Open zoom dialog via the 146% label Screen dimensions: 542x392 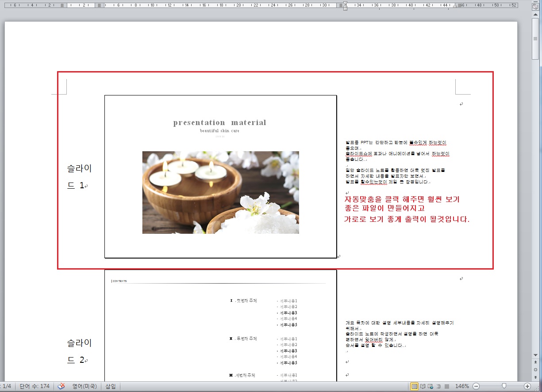coord(462,386)
